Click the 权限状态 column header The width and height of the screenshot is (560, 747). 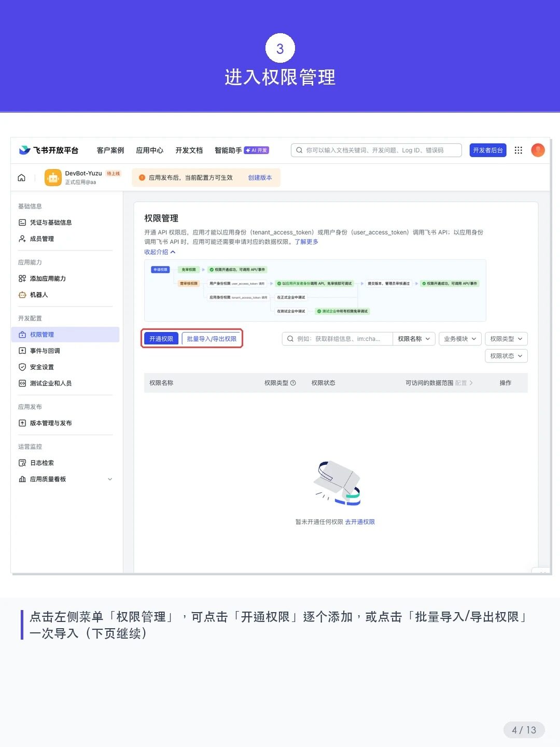323,383
